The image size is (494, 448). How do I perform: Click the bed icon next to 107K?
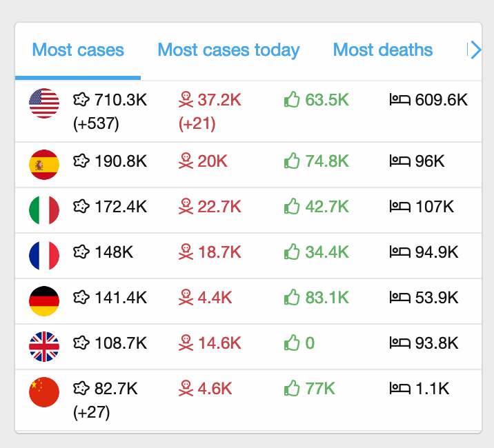(399, 206)
